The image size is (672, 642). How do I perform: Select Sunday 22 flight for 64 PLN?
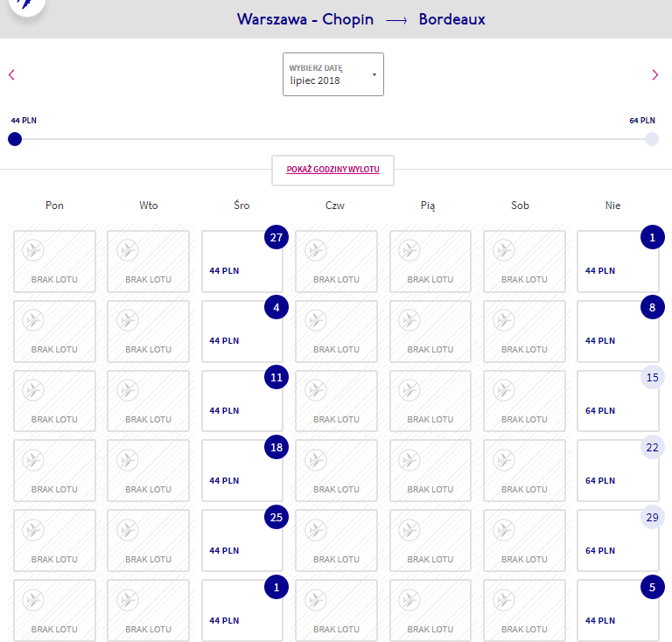click(x=618, y=471)
